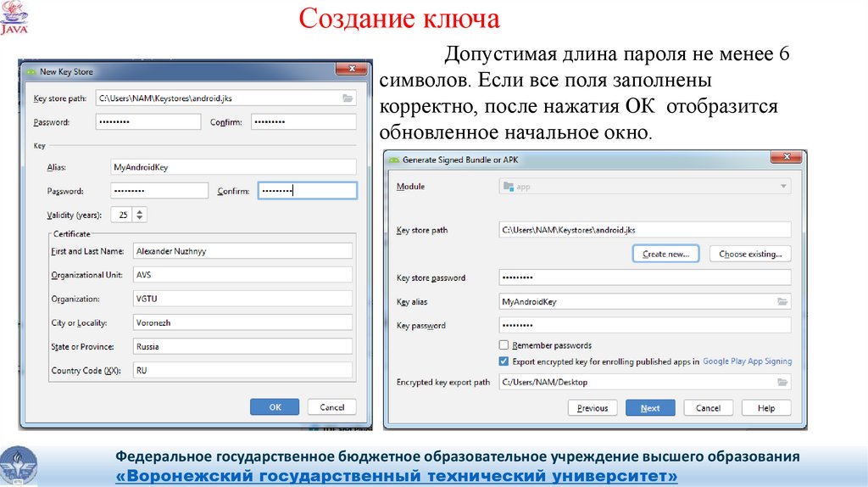868x487 pixels.
Task: Focus key store Confirm password field
Action: click(303, 122)
